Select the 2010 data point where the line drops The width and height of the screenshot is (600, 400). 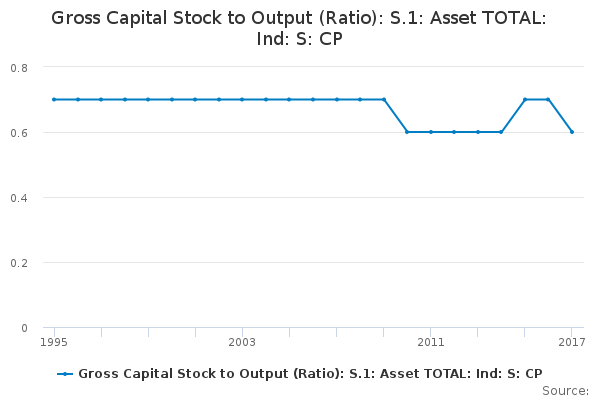click(x=407, y=132)
